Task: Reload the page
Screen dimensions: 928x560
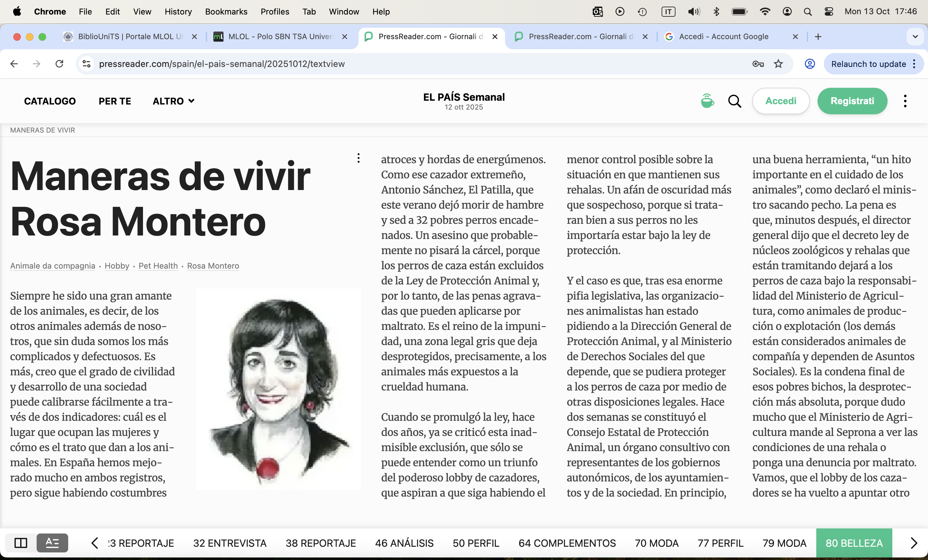Action: (x=59, y=64)
